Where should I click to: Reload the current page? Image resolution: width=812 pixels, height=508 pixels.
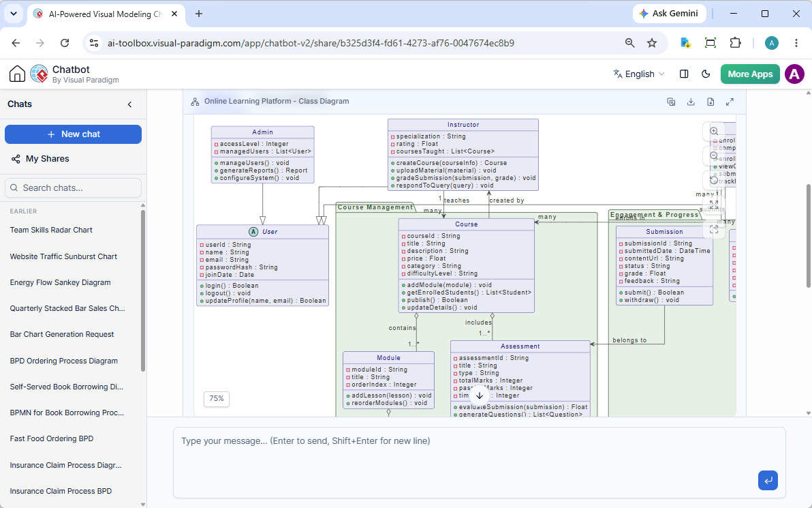point(65,43)
